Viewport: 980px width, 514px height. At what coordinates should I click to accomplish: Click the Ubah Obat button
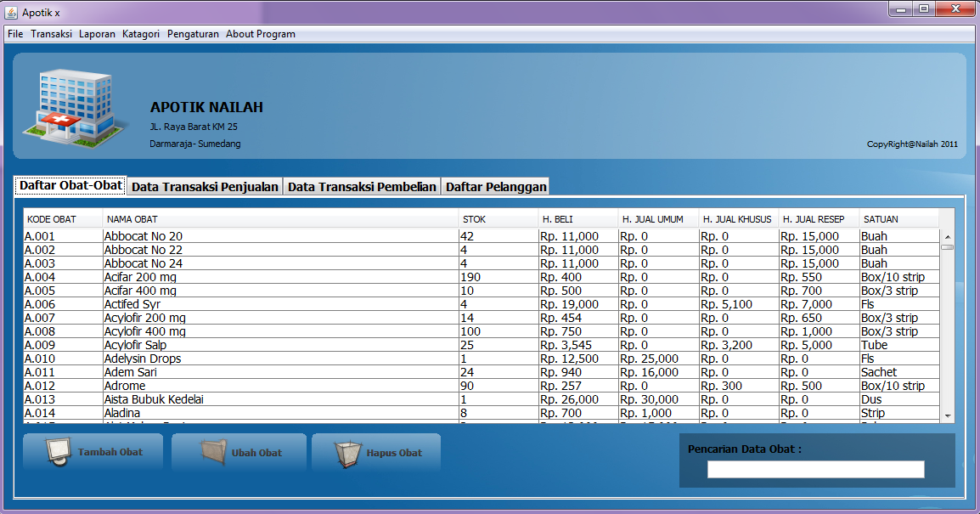point(239,452)
